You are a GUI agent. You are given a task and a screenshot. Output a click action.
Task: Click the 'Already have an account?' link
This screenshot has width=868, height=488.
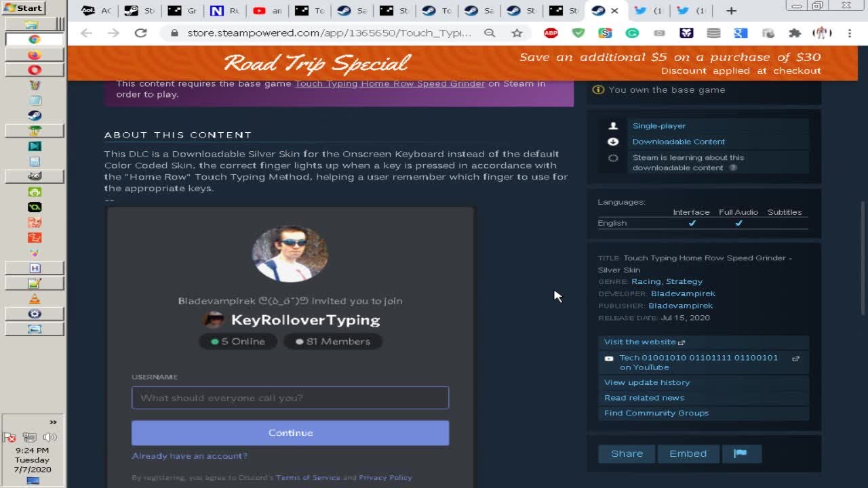pyautogui.click(x=189, y=456)
